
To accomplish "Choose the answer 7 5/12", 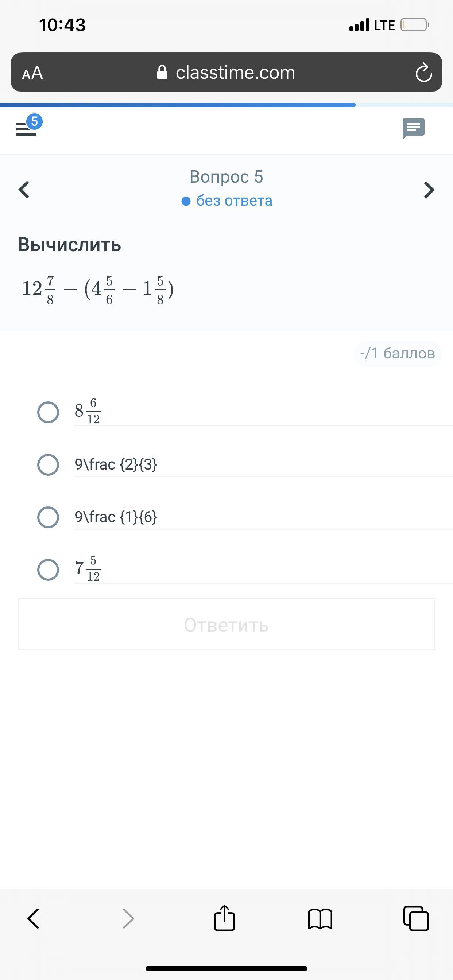I will pyautogui.click(x=48, y=569).
